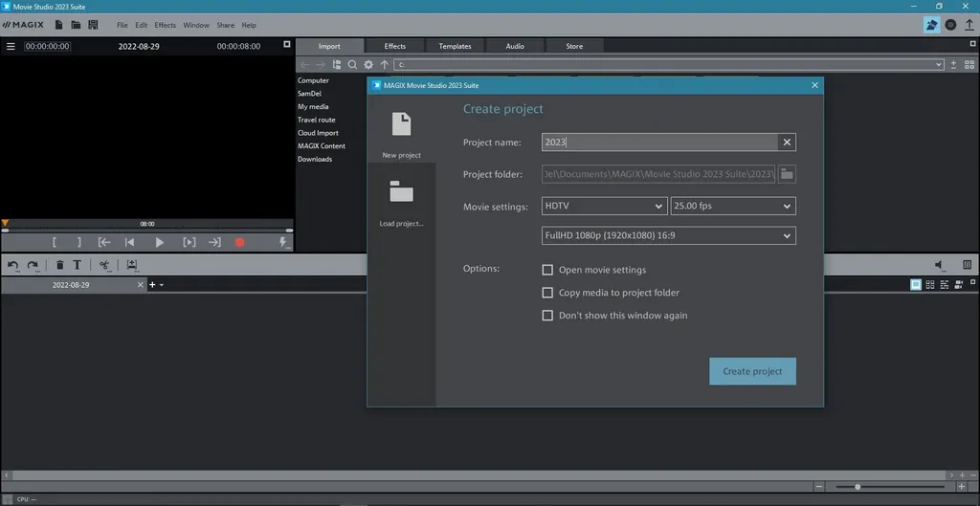Select Travel route in media pool list

(x=316, y=120)
